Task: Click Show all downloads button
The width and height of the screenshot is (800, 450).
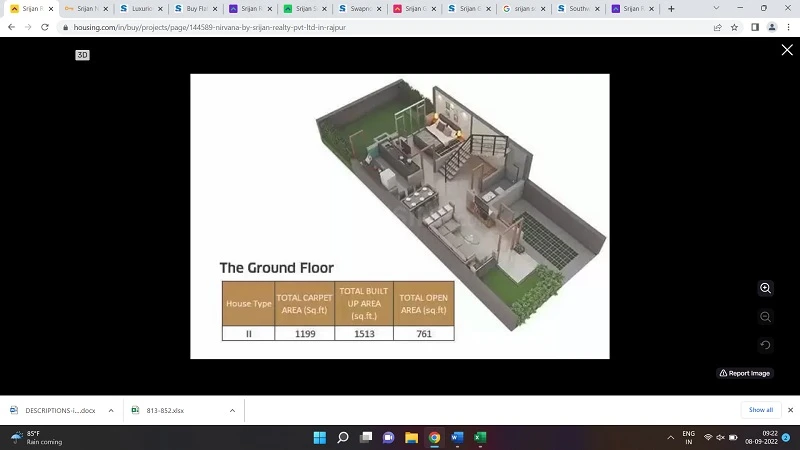Action: [x=761, y=410]
